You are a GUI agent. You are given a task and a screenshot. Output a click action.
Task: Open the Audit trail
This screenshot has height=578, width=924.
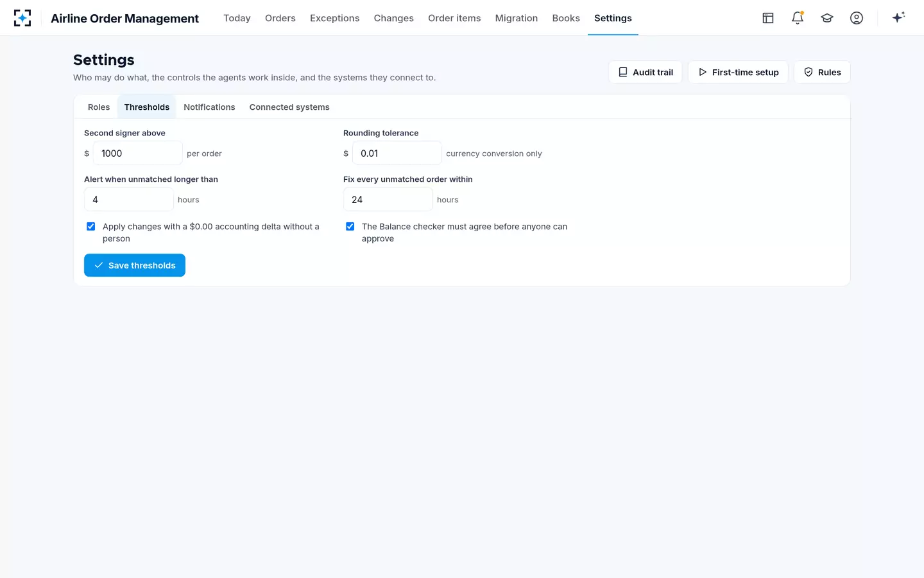click(x=646, y=72)
